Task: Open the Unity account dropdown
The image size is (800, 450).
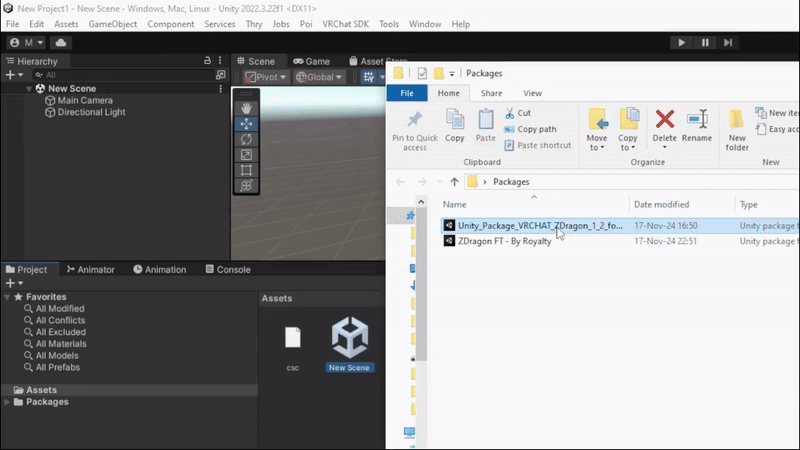Action: [x=27, y=42]
